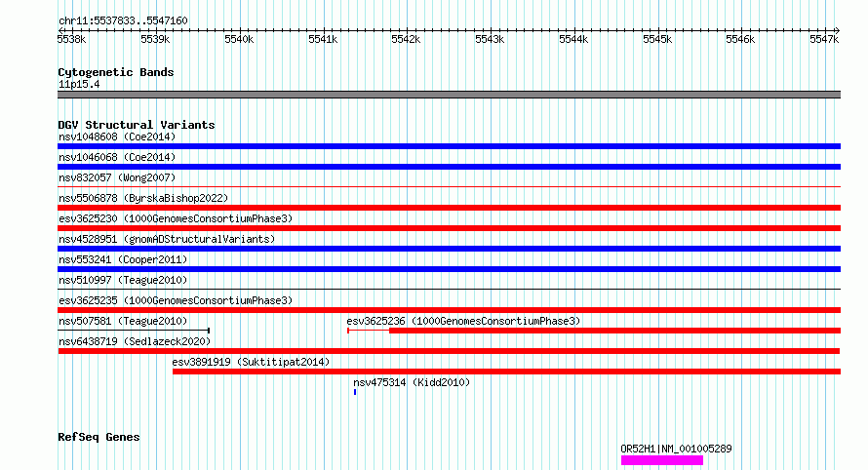The width and height of the screenshot is (868, 470).
Task: Open nsv4528951 (gnomADStructuralVariants) label
Action: tap(167, 239)
